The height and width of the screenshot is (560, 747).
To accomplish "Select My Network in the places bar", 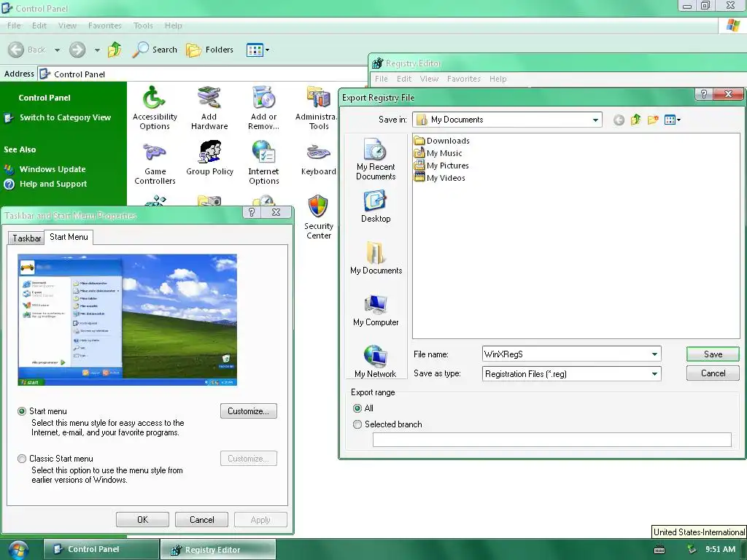I will pos(376,362).
